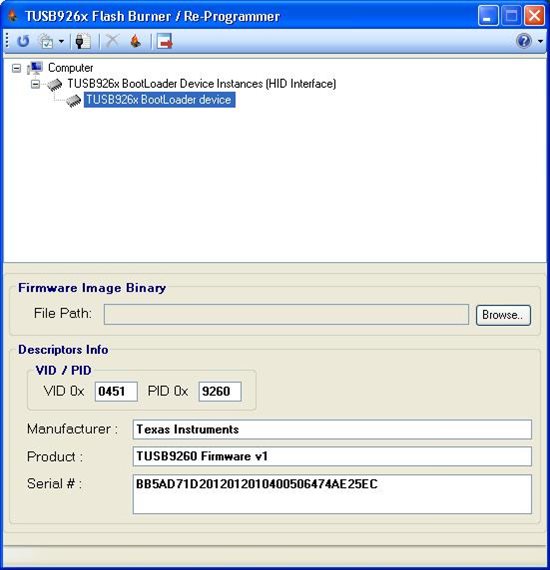The image size is (550, 570).
Task: Click the options checklist toolbar icon
Action: tap(46, 41)
